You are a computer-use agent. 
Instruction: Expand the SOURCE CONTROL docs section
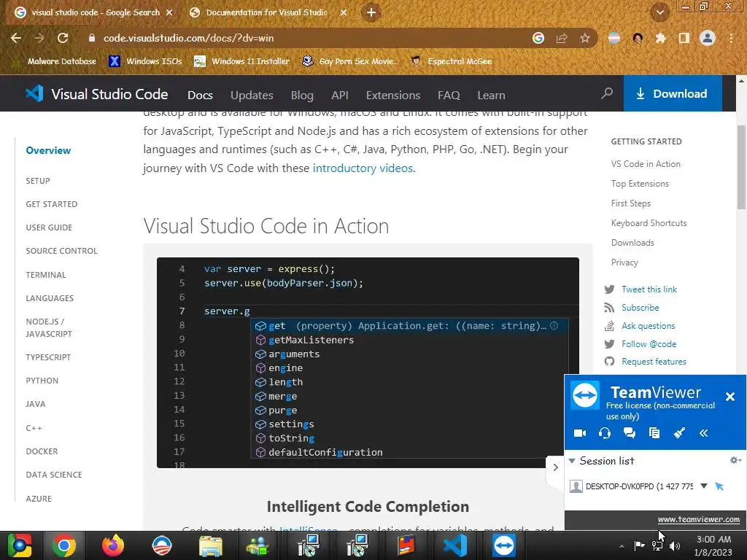(x=61, y=251)
